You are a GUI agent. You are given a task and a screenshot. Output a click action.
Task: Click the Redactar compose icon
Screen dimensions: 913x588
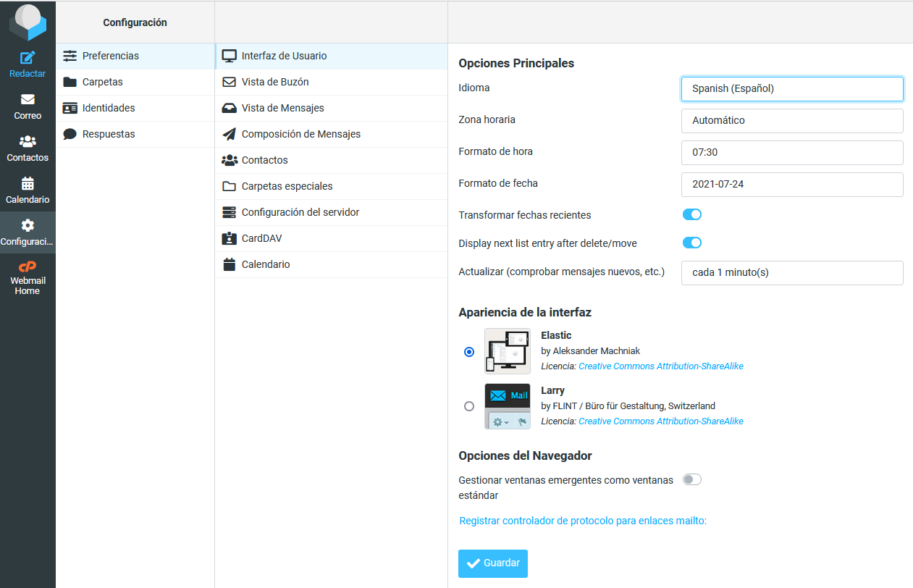(28, 58)
